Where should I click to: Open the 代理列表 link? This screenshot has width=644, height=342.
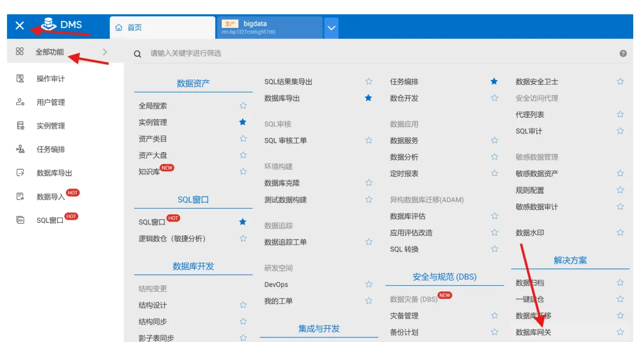[530, 115]
